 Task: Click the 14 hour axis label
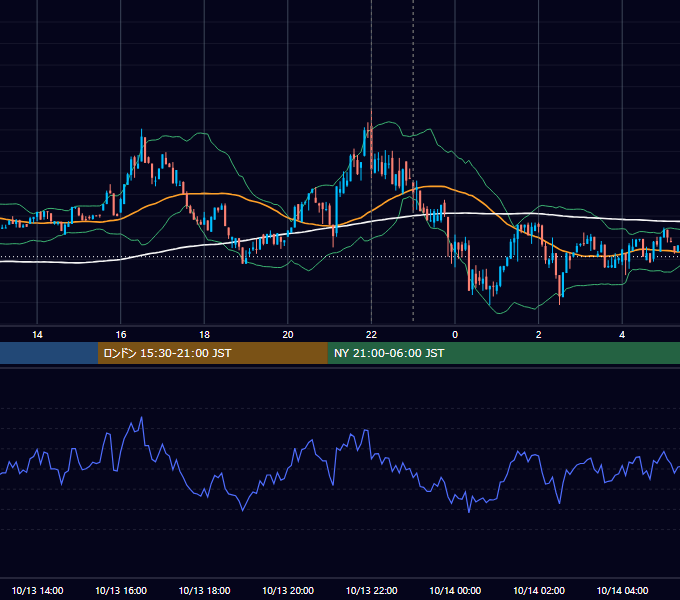click(37, 335)
